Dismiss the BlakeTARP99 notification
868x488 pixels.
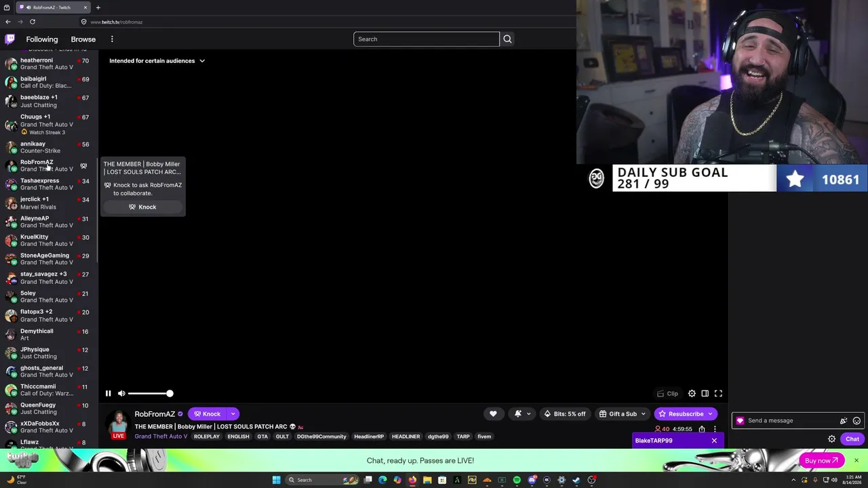[714, 441]
